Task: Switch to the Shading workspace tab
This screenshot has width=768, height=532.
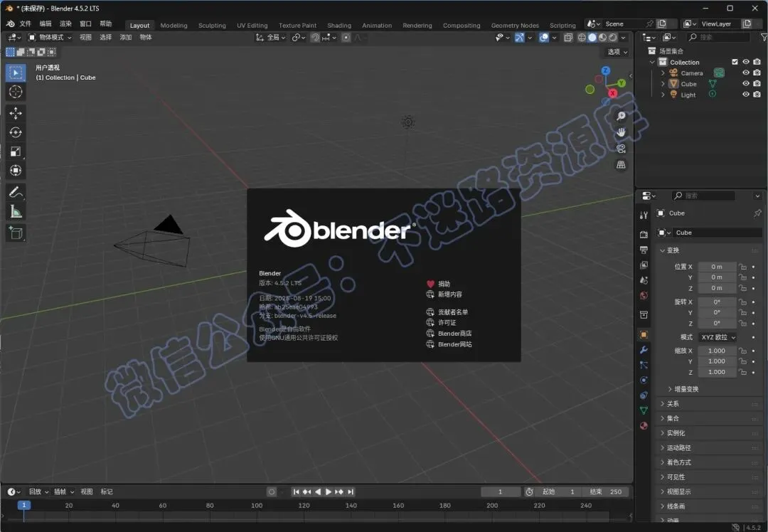Action: (339, 26)
